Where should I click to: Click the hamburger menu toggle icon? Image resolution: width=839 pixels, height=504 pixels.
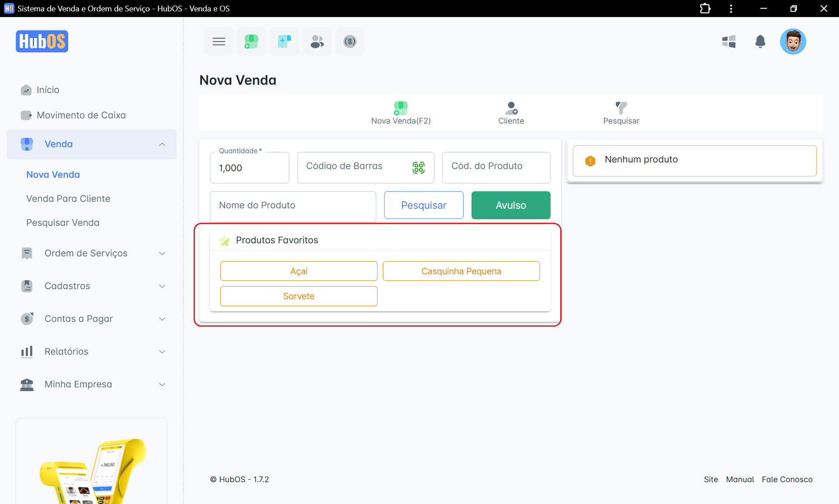(218, 41)
